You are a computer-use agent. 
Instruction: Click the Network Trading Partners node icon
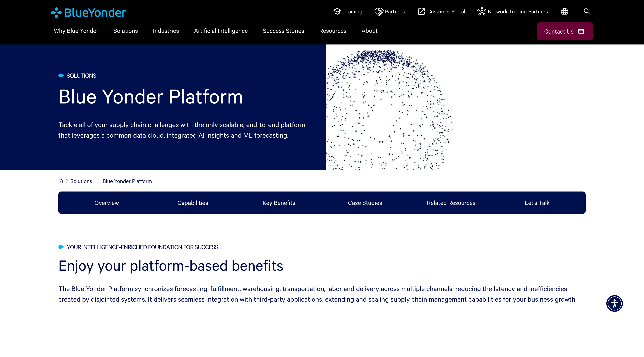(x=481, y=11)
